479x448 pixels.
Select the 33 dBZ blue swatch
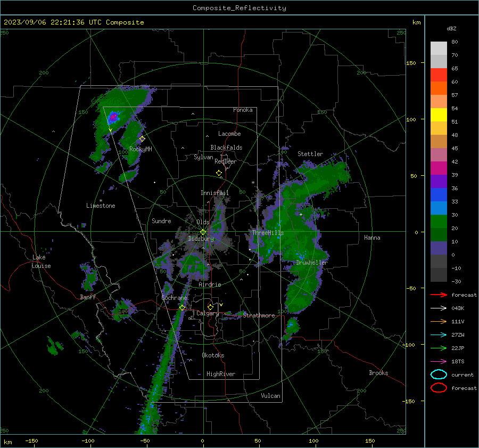tap(439, 208)
